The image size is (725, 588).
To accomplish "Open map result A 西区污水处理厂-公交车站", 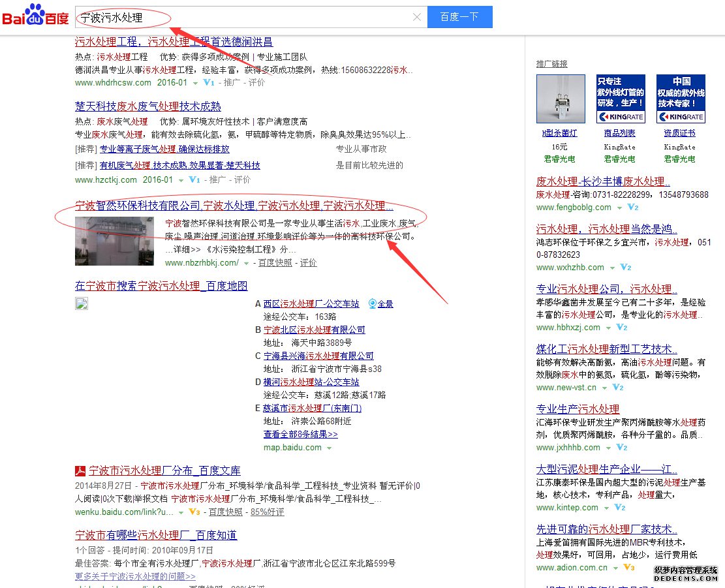I will [x=311, y=303].
